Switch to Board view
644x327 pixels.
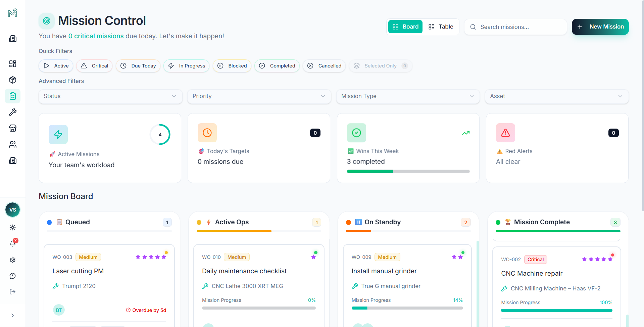pyautogui.click(x=405, y=27)
